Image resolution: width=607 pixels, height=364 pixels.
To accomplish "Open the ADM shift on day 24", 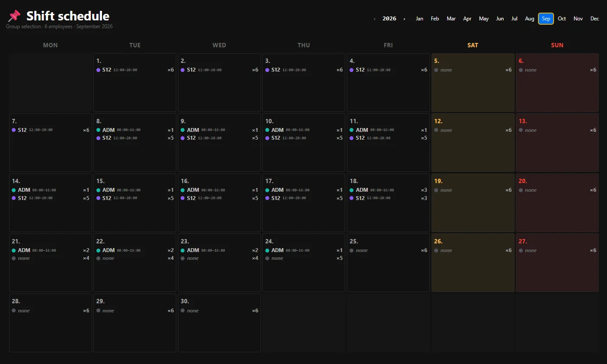I will (x=303, y=250).
